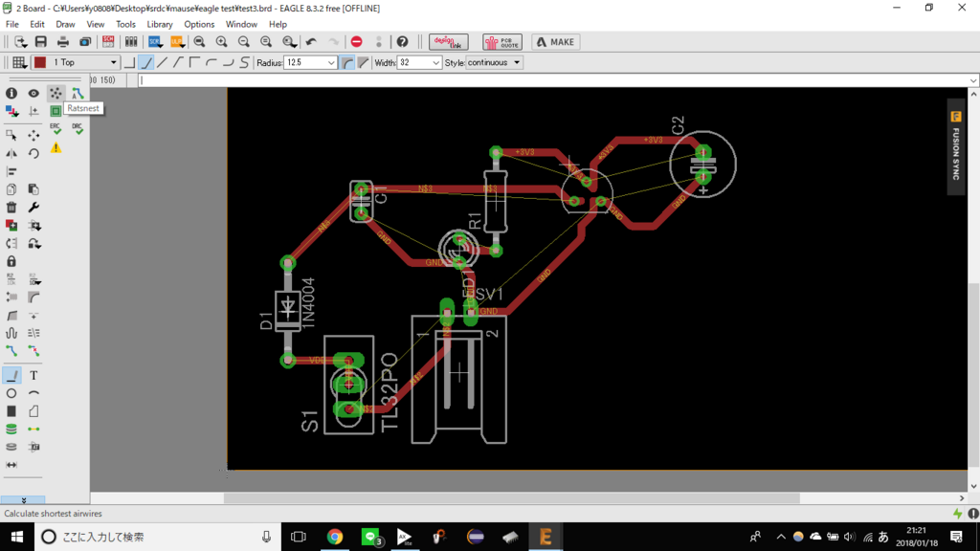Click the Show (eye) tool icon
Screen dimensions: 980x551
[x=33, y=93]
